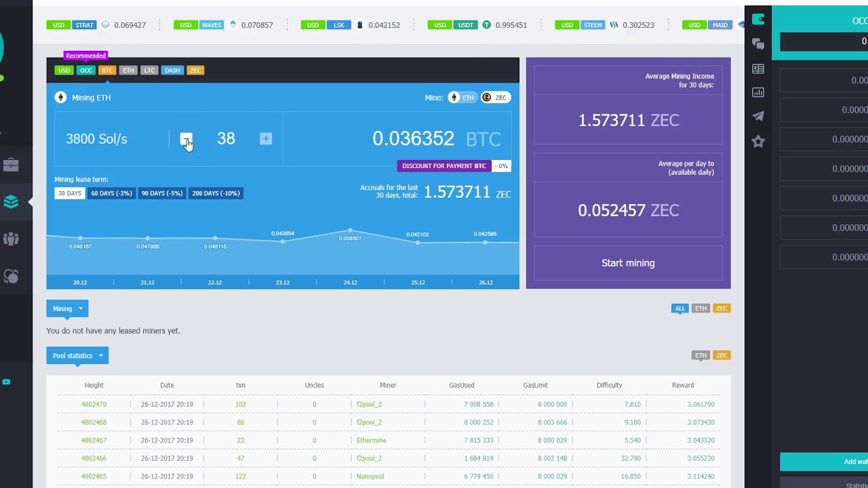This screenshot has width=868, height=488.
Task: Open the bar chart statistics icon
Action: [x=758, y=92]
